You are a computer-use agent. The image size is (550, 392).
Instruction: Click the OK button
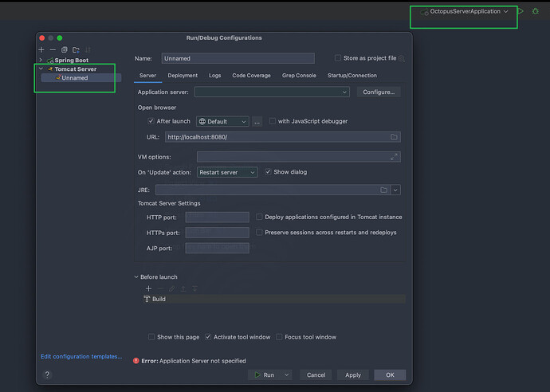390,374
